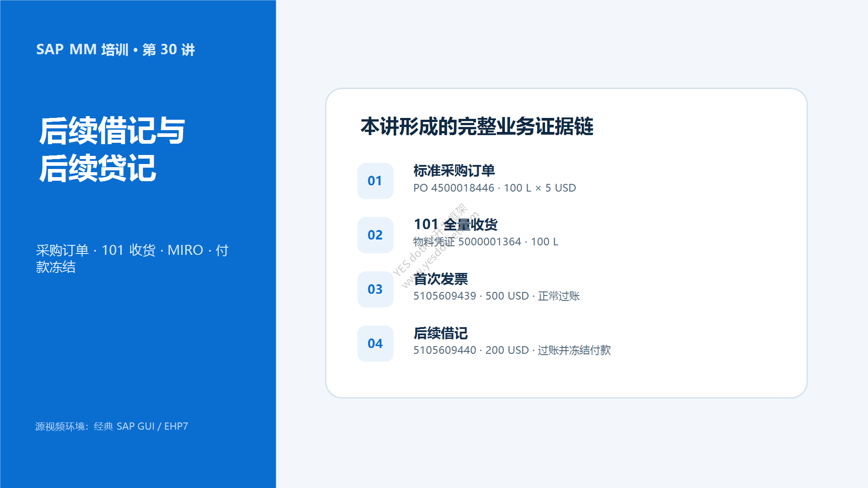The height and width of the screenshot is (488, 868).
Task: Click the footer '源视频环境：经典 SAP GUI / EHP7'
Action: tap(112, 426)
